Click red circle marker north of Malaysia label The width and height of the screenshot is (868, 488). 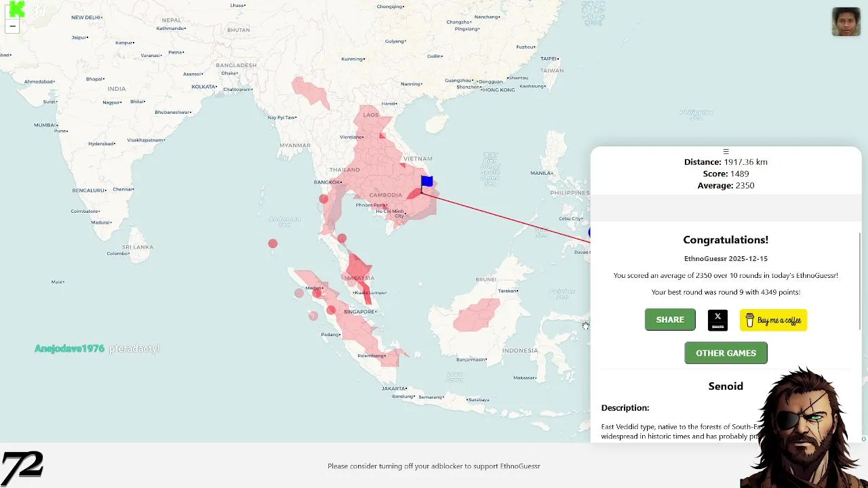coord(342,238)
